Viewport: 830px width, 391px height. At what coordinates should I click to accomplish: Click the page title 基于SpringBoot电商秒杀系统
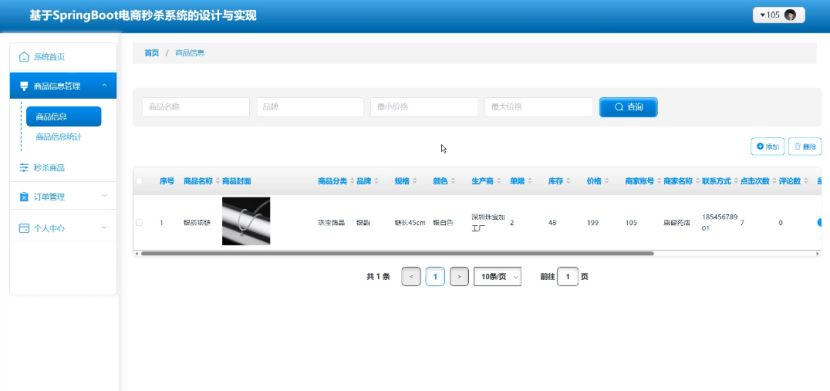pos(143,15)
